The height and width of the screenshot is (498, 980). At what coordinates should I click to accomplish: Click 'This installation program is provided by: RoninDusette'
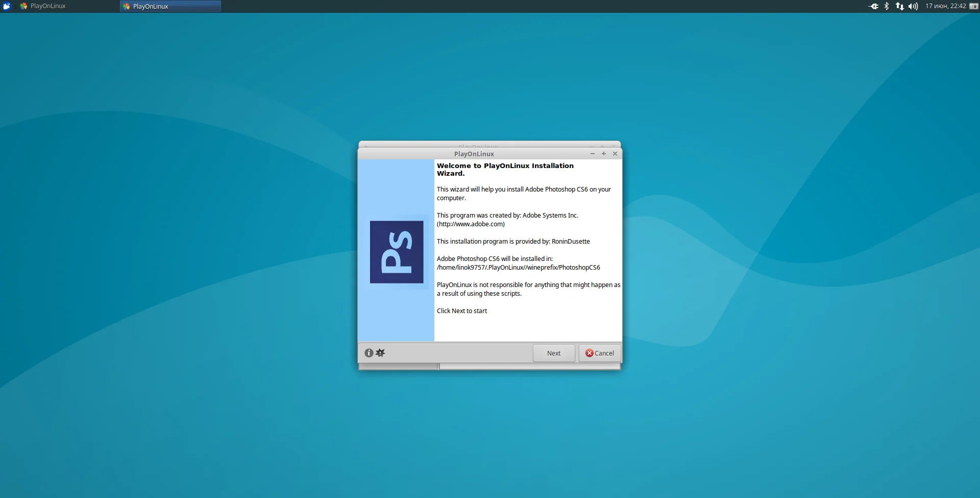pos(513,242)
